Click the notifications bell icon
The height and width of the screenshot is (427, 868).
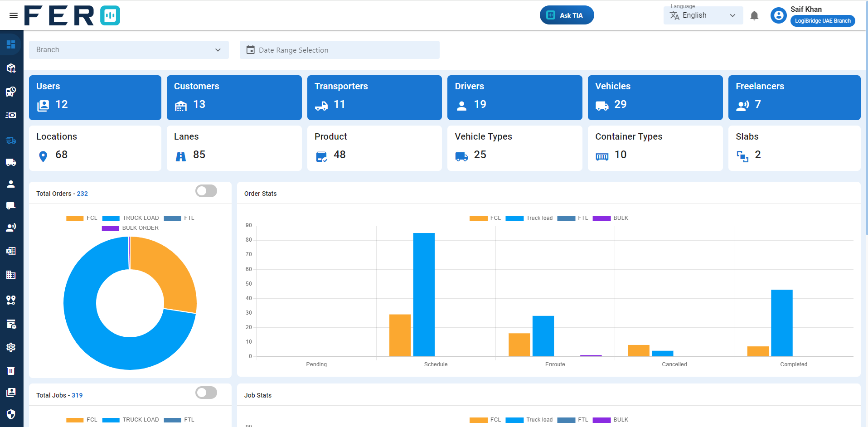(x=754, y=16)
